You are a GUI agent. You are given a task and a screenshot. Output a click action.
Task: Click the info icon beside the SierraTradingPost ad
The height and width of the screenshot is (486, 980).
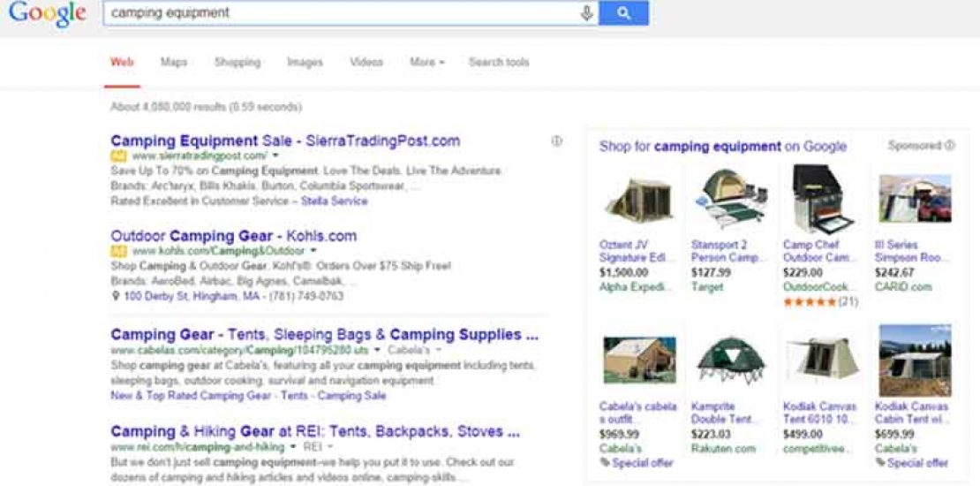(556, 140)
